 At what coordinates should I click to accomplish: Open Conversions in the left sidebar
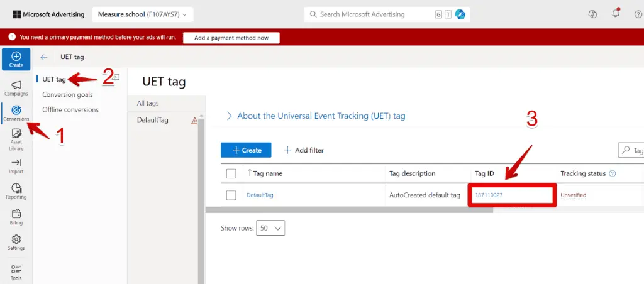[16, 114]
